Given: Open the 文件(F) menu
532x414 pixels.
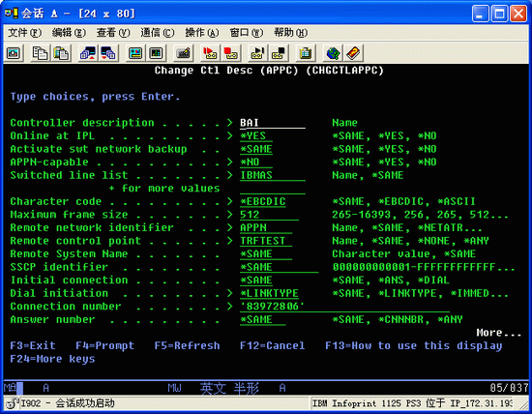Looking at the screenshot, I should [25, 33].
